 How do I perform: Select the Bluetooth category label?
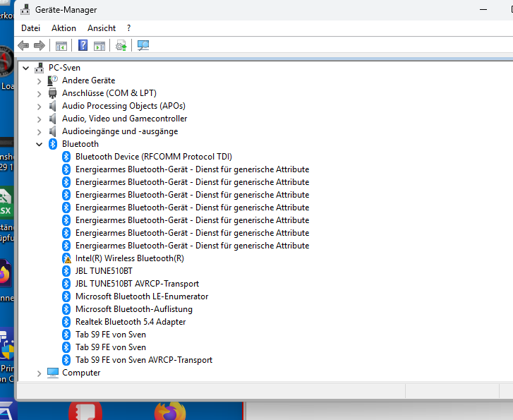(80, 144)
